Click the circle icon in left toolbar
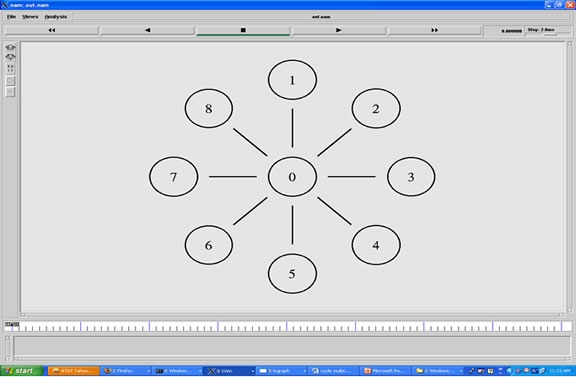This screenshot has width=576, height=377. tap(10, 80)
